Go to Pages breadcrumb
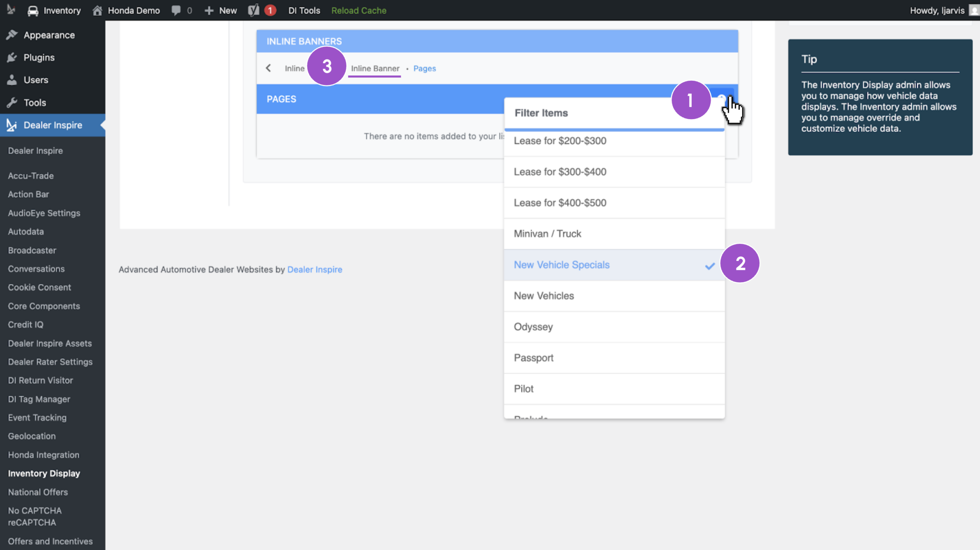The image size is (980, 550). (x=425, y=68)
